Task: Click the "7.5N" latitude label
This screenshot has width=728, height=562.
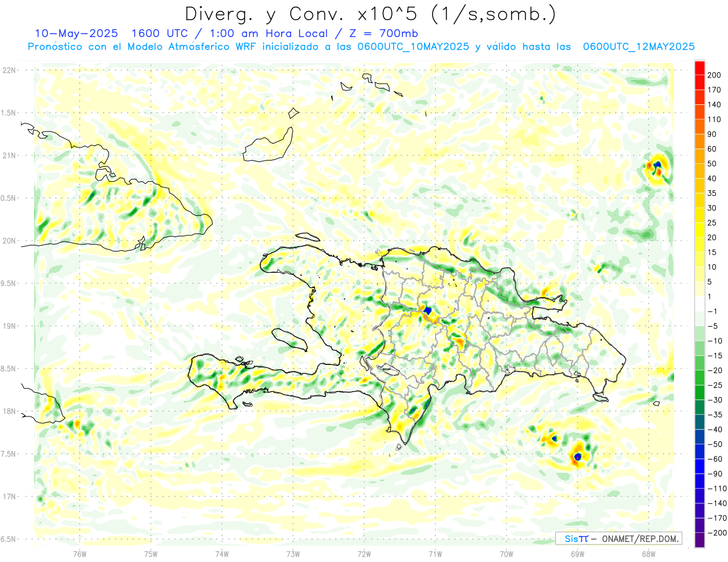Action: point(9,454)
